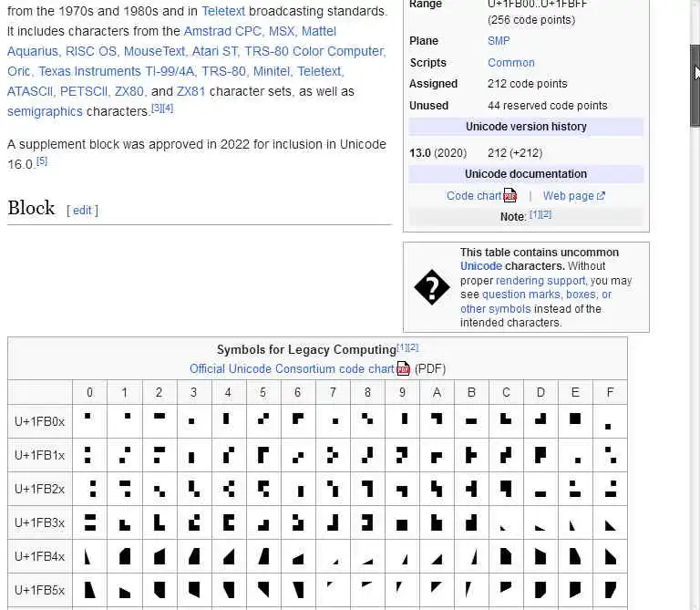Click the Block section edit link

coord(82,211)
